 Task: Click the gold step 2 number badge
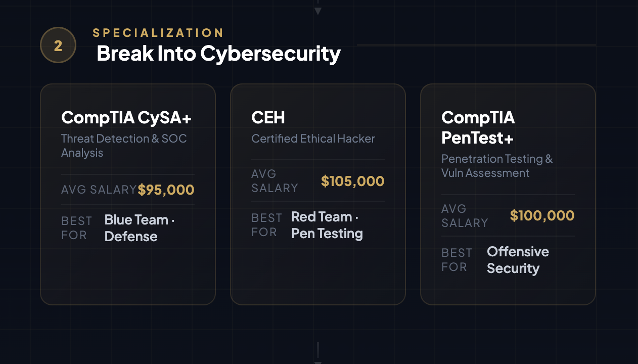58,45
